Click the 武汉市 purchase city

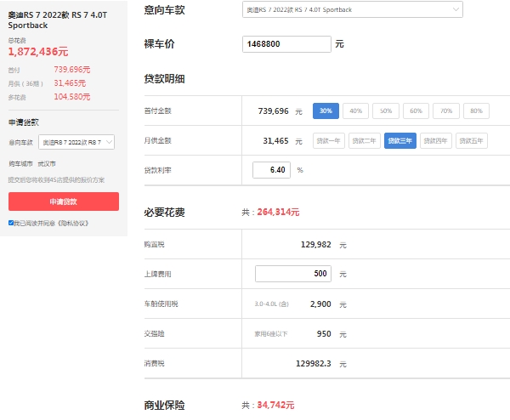(48, 163)
